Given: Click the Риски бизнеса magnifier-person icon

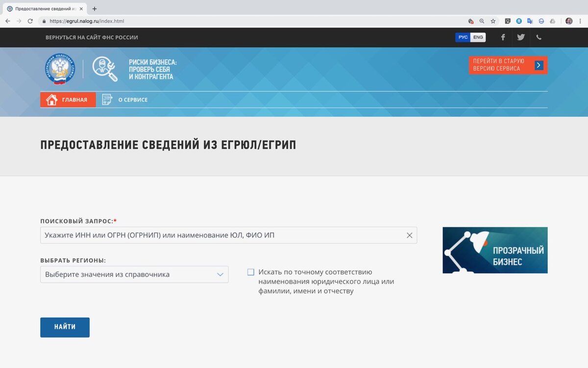Looking at the screenshot, I should pos(104,69).
